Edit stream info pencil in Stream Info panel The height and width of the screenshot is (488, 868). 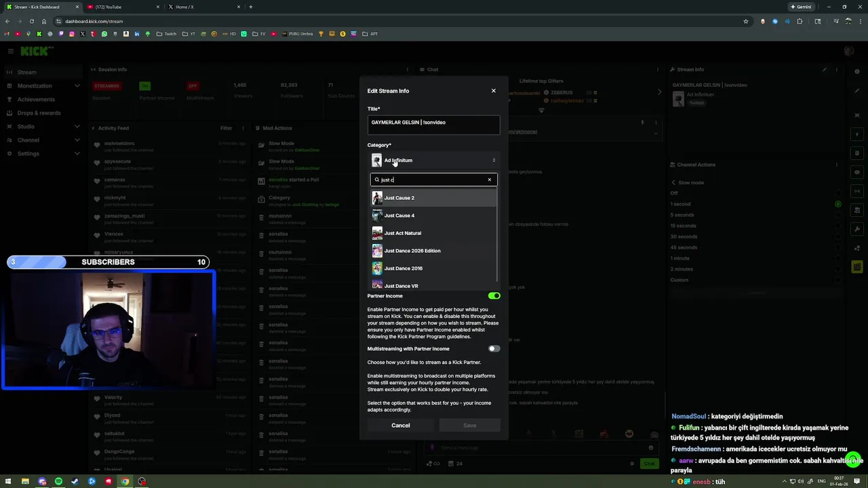[825, 69]
